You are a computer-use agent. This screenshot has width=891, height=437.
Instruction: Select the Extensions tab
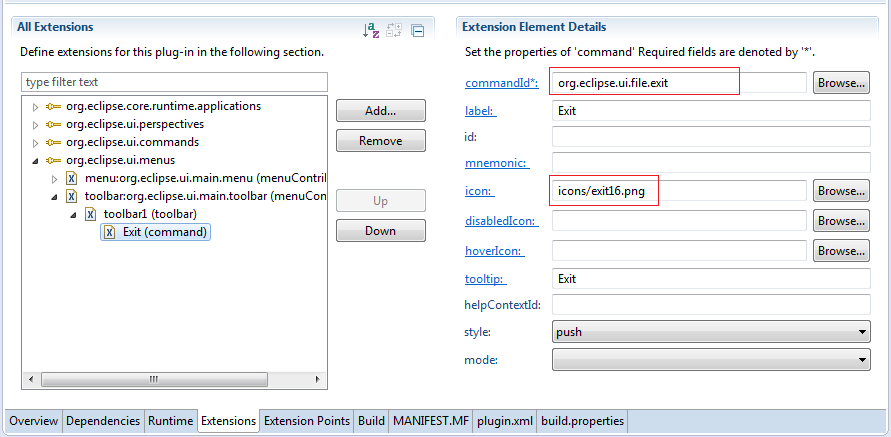[228, 421]
